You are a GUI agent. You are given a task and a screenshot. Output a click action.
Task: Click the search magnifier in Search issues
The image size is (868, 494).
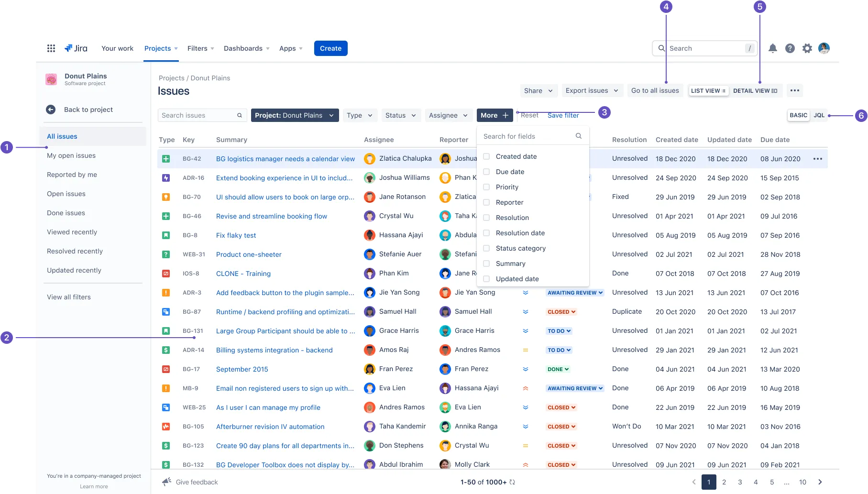click(x=240, y=115)
